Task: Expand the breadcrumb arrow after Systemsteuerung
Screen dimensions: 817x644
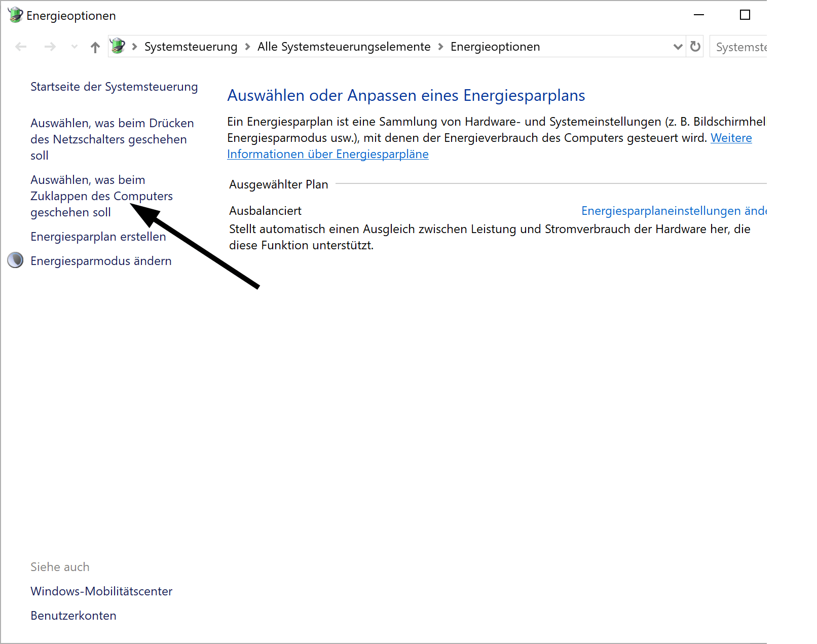Action: 247,46
